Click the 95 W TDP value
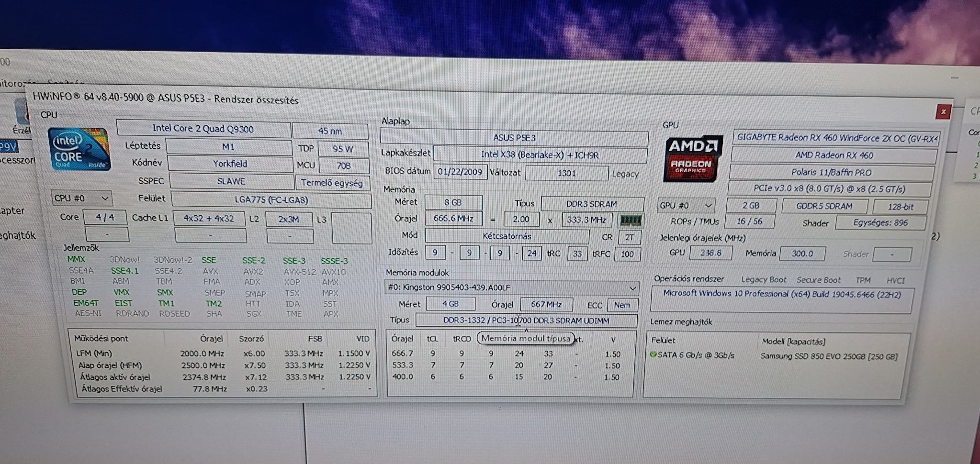980x464 pixels. (x=343, y=149)
